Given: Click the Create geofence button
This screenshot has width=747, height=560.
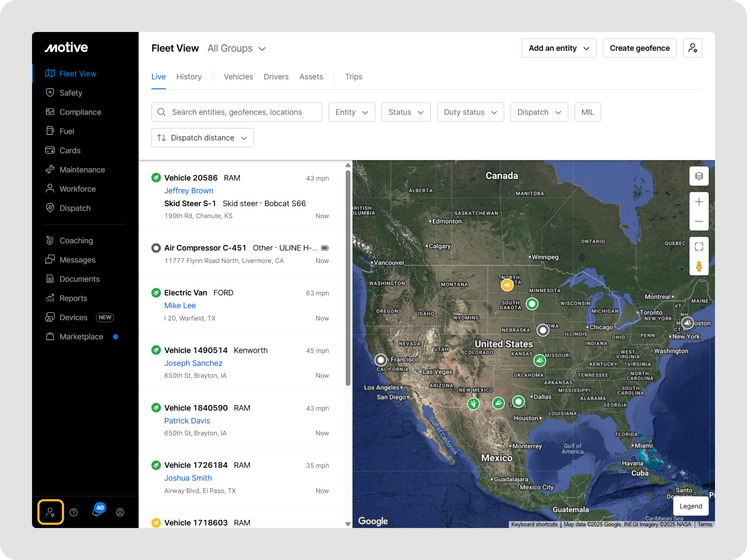Looking at the screenshot, I should (639, 48).
